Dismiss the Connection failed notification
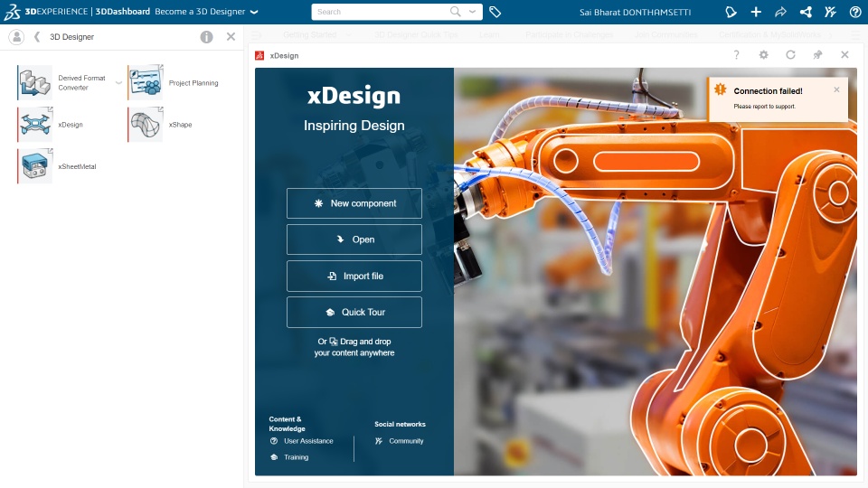Image resolution: width=868 pixels, height=488 pixels. coord(836,89)
